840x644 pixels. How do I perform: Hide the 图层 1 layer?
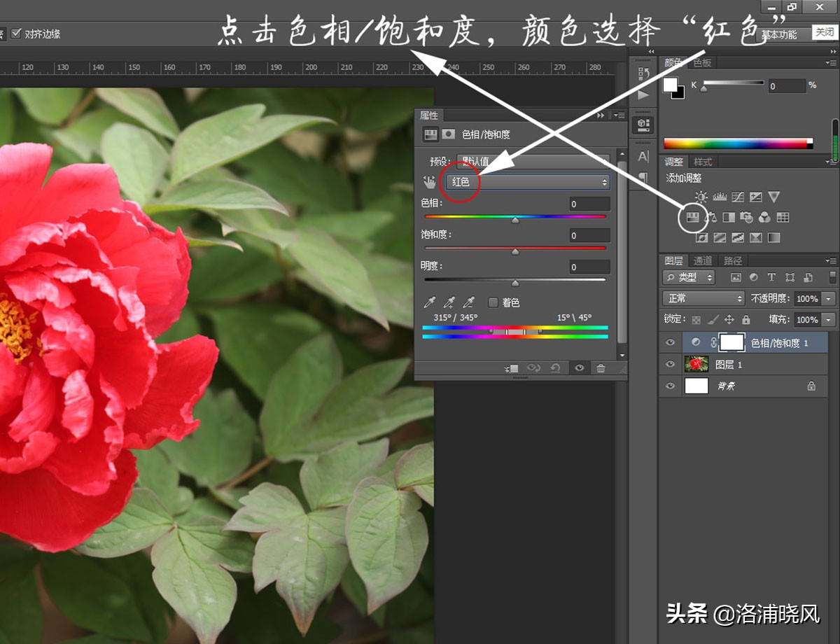tap(671, 364)
